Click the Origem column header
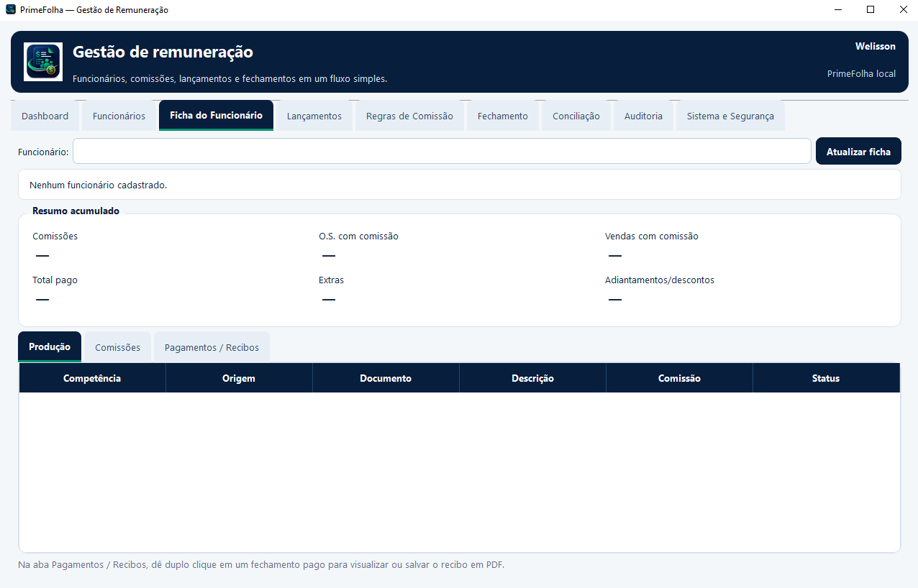Screen dimensions: 918x588 click(239, 378)
